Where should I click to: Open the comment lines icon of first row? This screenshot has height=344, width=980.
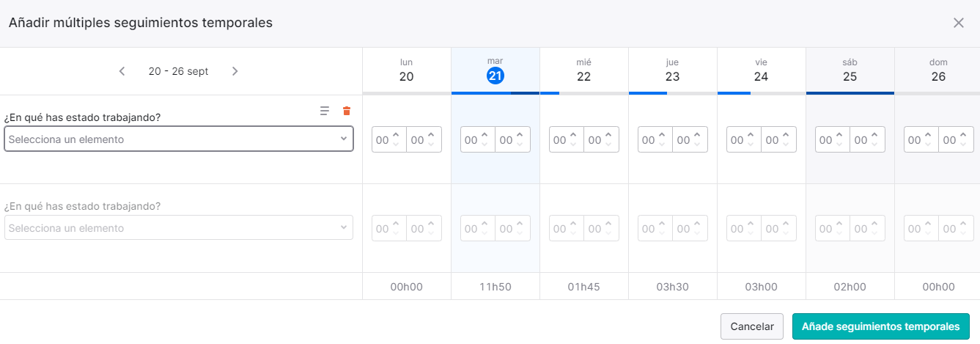click(x=325, y=111)
